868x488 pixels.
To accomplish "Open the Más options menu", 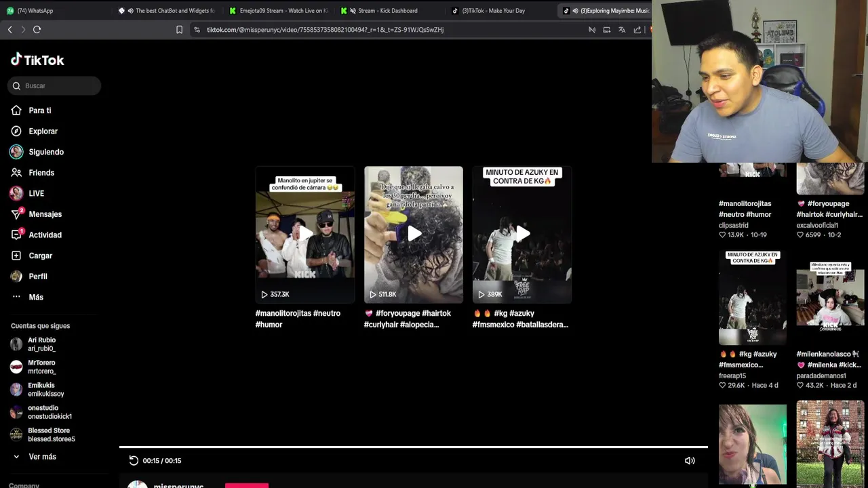I will pos(36,297).
